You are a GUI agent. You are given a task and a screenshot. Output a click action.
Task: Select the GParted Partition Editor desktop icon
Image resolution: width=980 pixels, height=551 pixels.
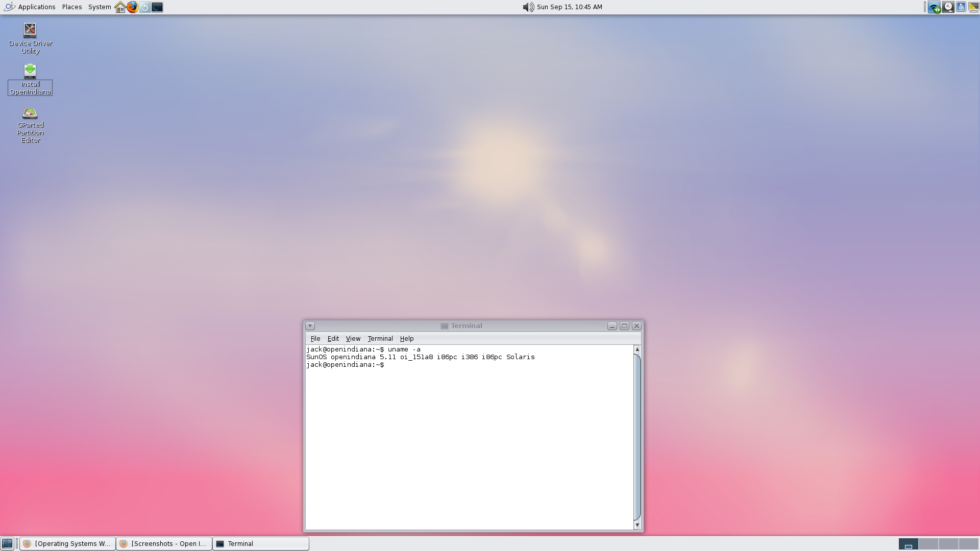[x=30, y=126]
